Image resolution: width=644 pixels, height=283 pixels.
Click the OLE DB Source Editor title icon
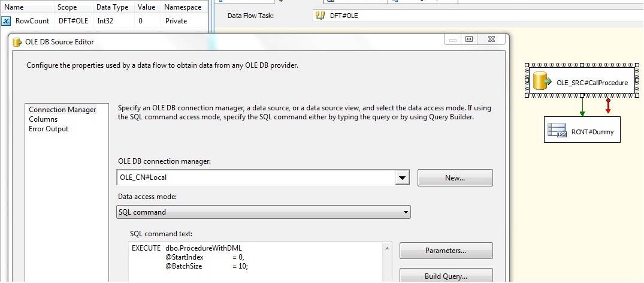17,42
